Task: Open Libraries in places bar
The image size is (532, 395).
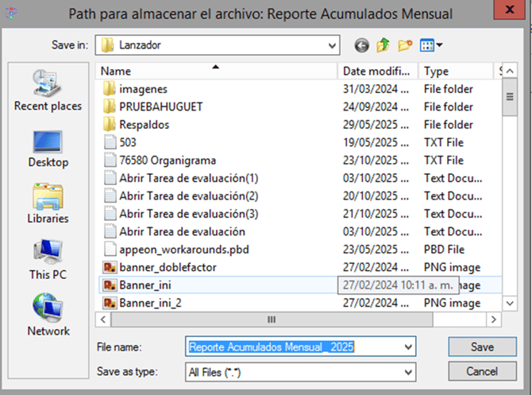Action: click(48, 203)
